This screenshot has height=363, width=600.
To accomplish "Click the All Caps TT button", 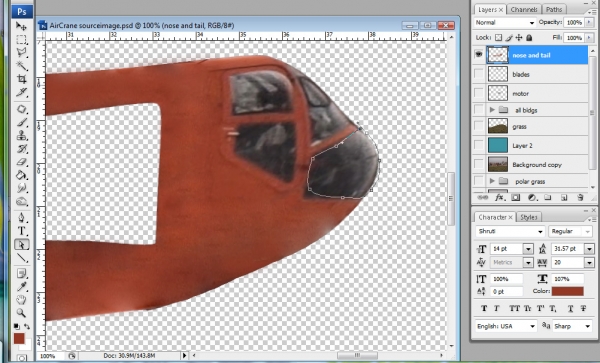I will click(515, 308).
